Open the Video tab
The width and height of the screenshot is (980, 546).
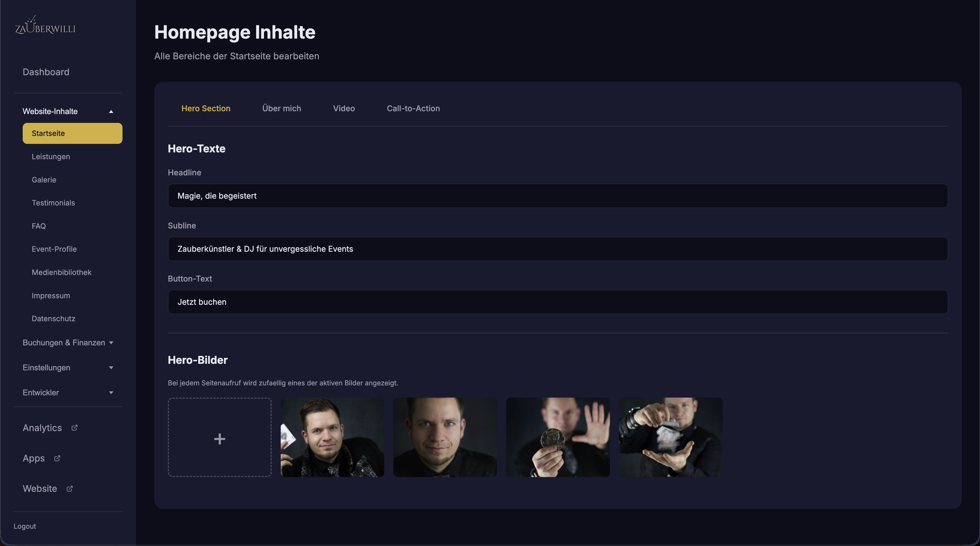pos(344,108)
